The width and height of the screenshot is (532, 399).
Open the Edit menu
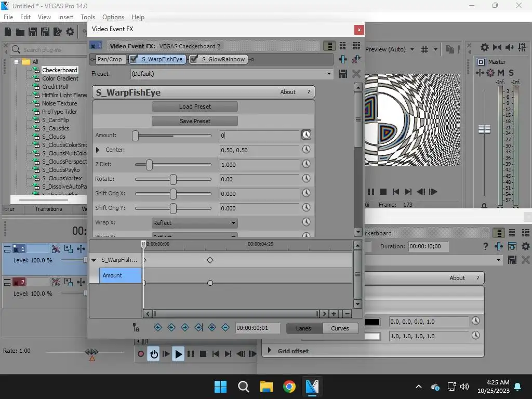[25, 17]
